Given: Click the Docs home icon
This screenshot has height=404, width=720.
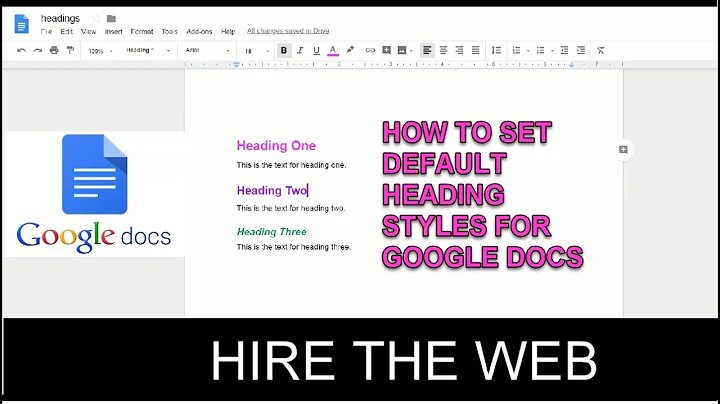Looking at the screenshot, I should pyautogui.click(x=21, y=24).
